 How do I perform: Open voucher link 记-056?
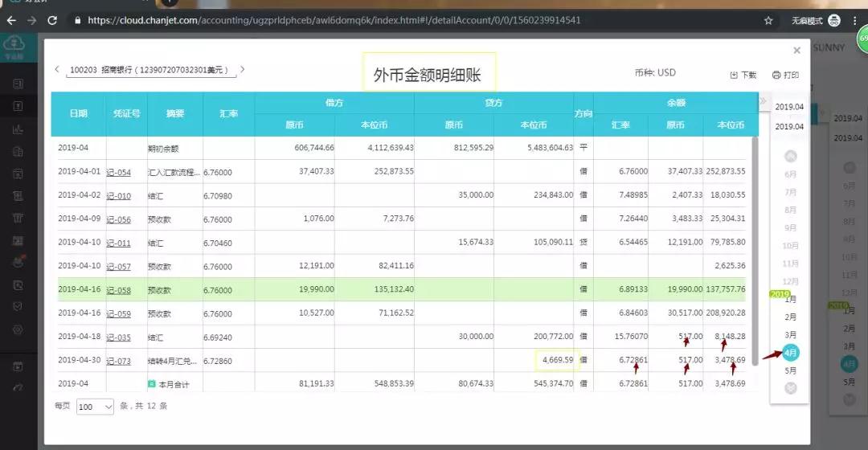[x=118, y=219]
